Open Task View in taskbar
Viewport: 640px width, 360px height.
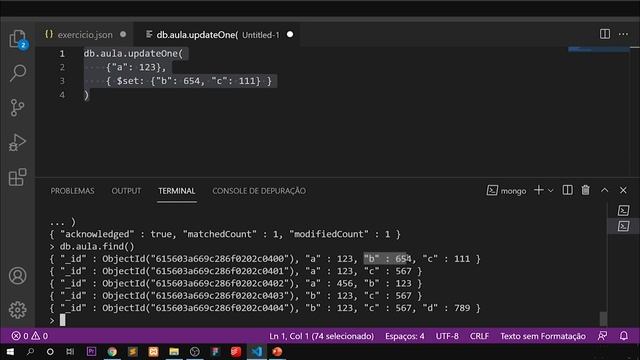70,352
